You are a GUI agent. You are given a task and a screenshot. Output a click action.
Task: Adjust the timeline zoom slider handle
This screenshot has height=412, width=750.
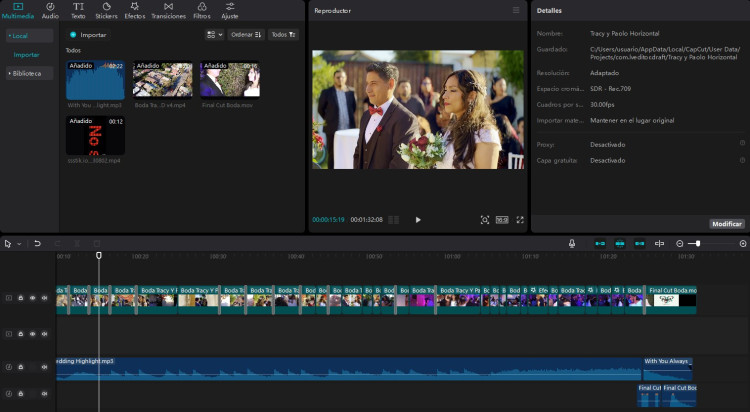[698, 244]
